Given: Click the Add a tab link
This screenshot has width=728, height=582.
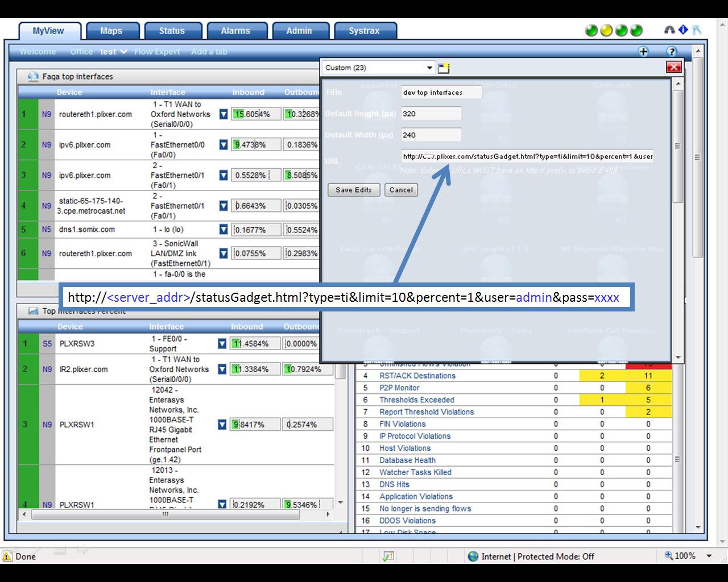Looking at the screenshot, I should click(x=209, y=52).
